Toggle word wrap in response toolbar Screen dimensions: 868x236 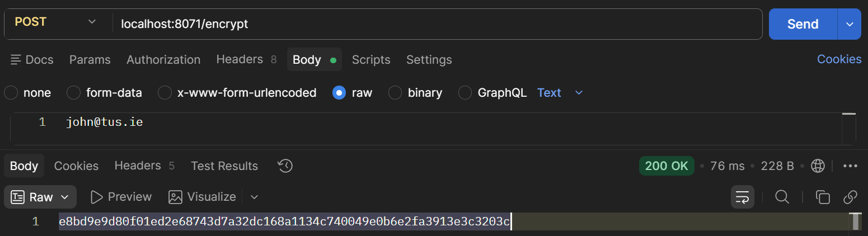[743, 197]
